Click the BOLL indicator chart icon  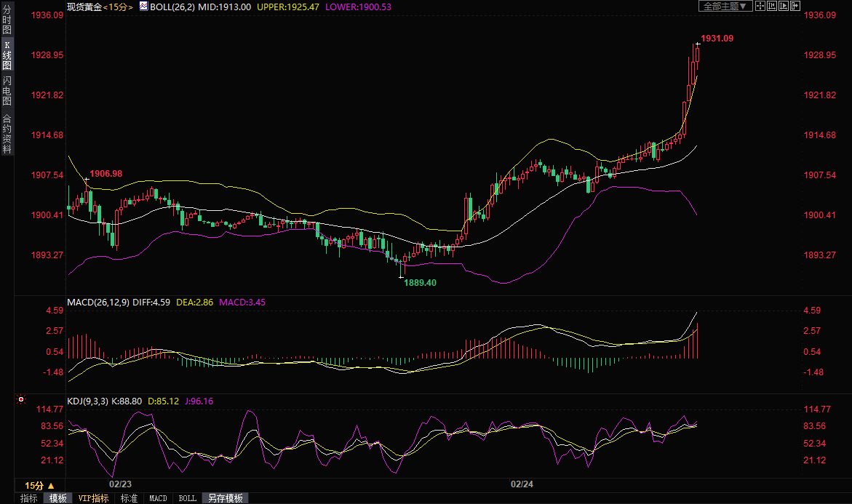pyautogui.click(x=143, y=6)
